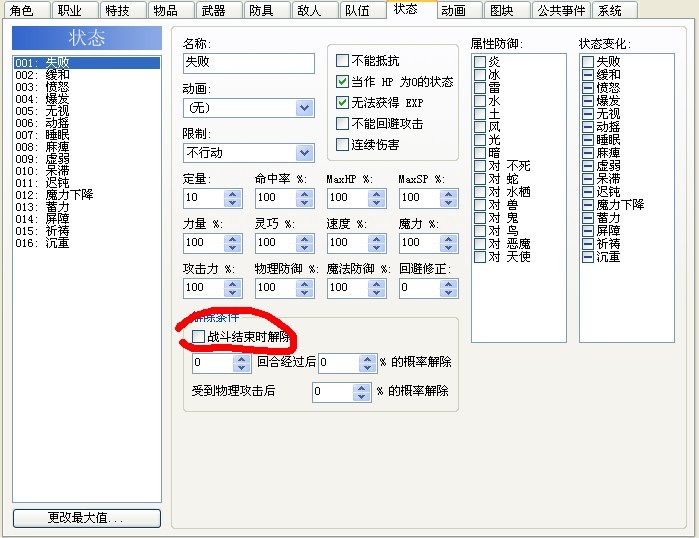Screen dimensions: 699x538
Task: Check 炎 in 属性防御 list
Action: click(480, 62)
